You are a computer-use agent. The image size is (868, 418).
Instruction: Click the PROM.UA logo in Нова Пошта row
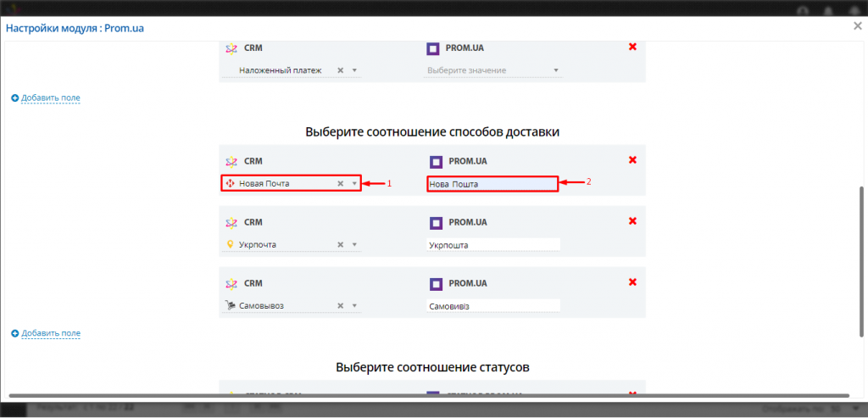(437, 162)
